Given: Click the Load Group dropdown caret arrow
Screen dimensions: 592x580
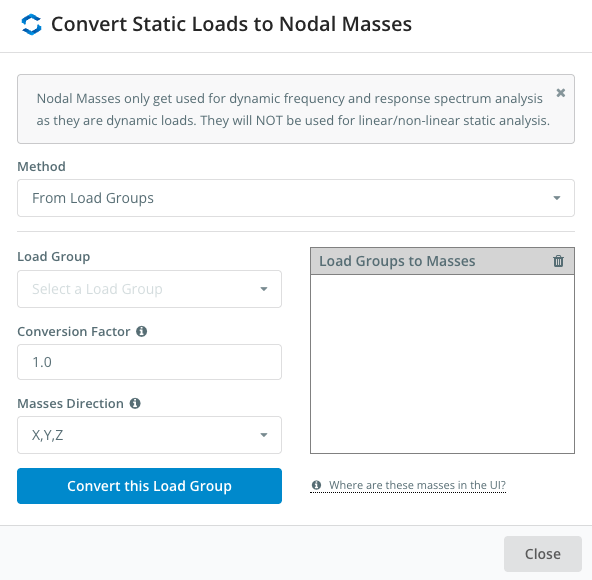Looking at the screenshot, I should pos(264,289).
